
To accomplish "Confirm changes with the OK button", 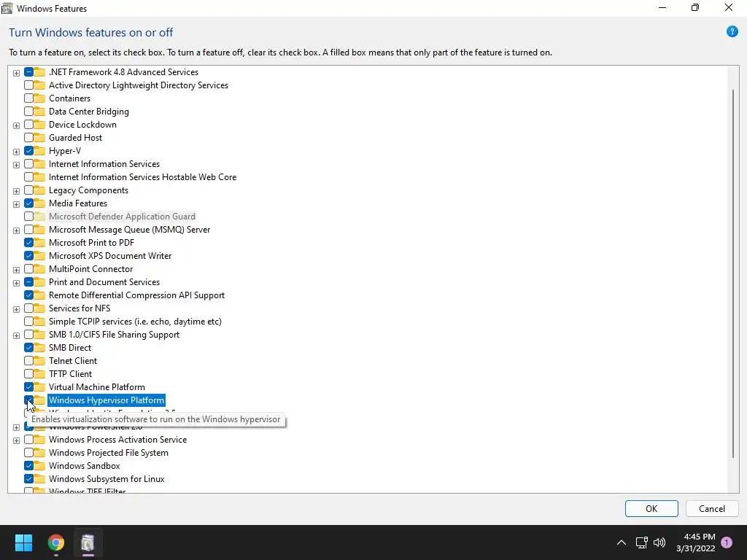I will (651, 508).
